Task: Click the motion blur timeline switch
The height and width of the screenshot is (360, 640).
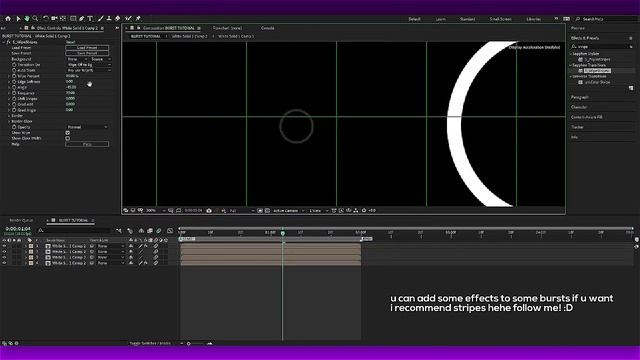Action: point(159,231)
